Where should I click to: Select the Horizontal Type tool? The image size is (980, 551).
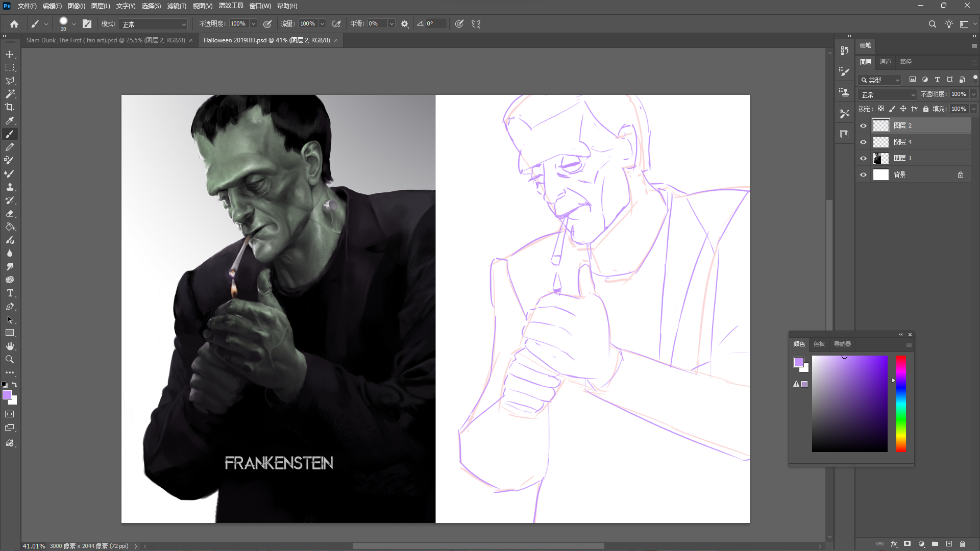point(10,293)
